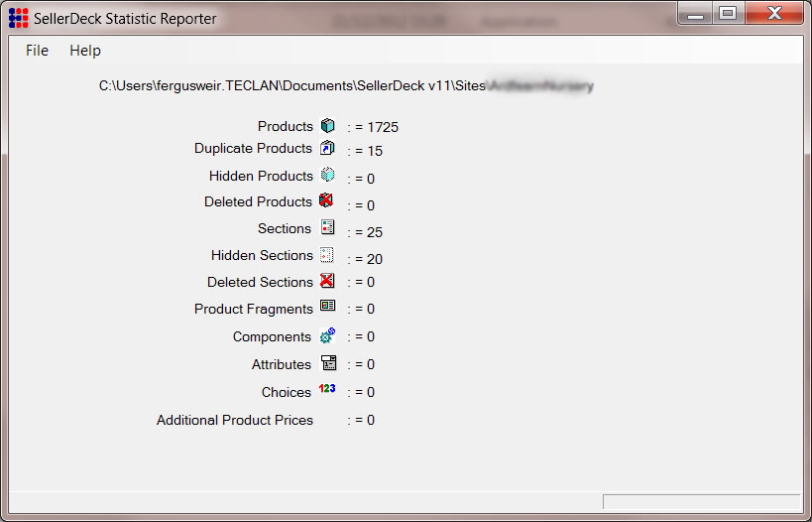Click the Choices 123 icon
Image resolution: width=812 pixels, height=522 pixels.
click(x=327, y=390)
